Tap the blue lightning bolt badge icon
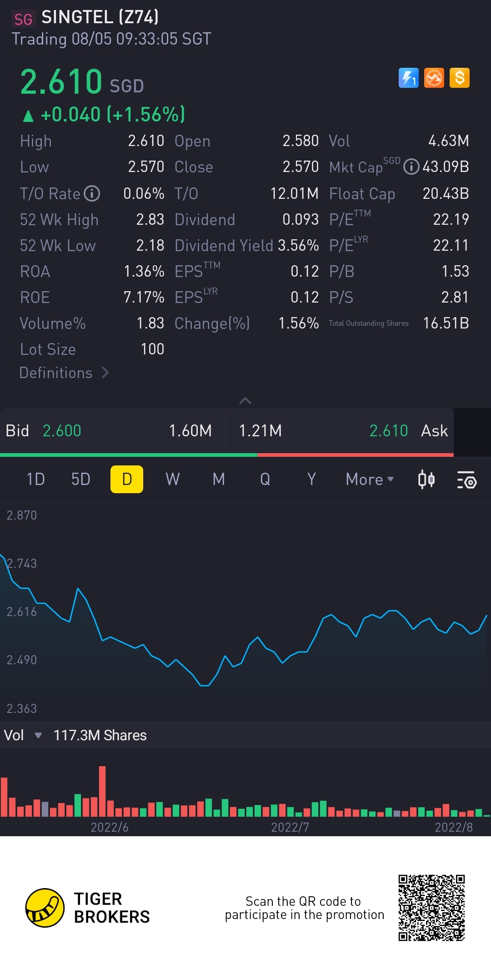Screen dimensions: 491x980 pyautogui.click(x=408, y=78)
